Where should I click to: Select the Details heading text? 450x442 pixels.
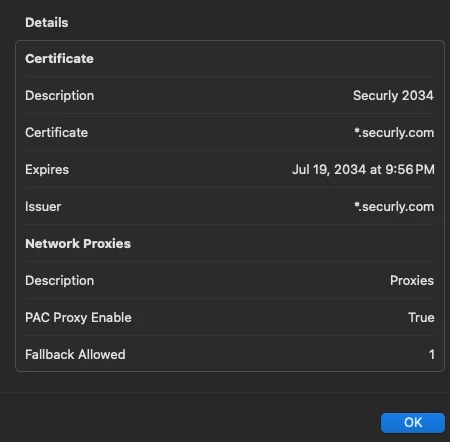tap(47, 22)
